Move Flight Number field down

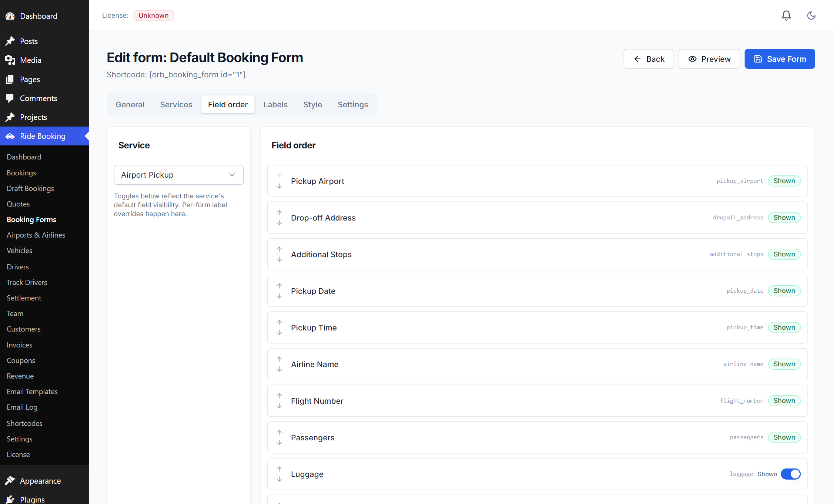[x=280, y=406]
